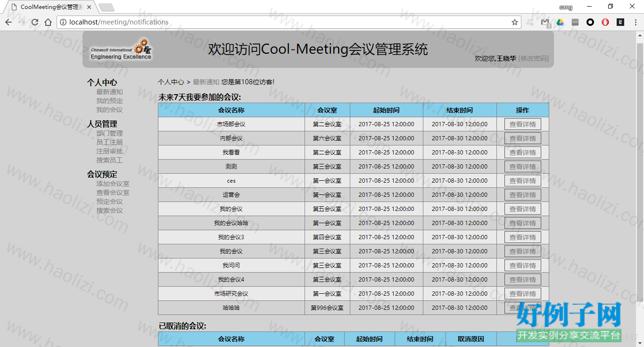Click the 会议预定 sidebar section heading
The image size is (644, 347).
[x=102, y=174]
